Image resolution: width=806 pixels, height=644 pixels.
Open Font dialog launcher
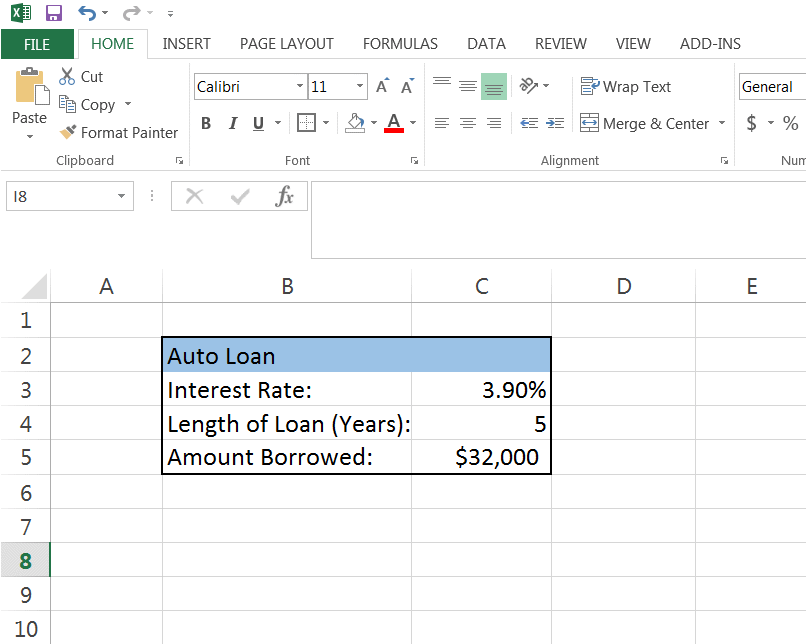(414, 161)
